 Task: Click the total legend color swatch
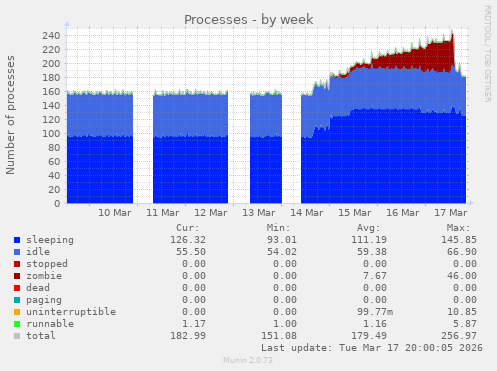click(x=17, y=336)
